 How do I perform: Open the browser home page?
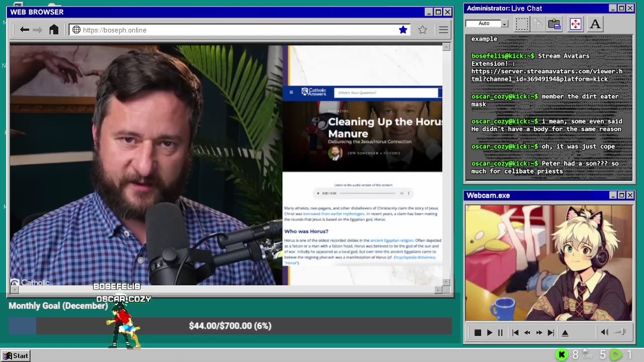(54, 30)
